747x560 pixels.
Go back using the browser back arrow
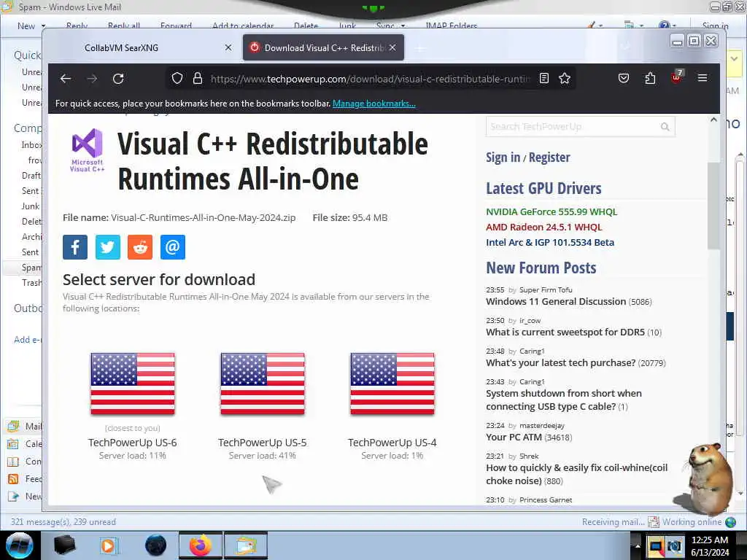coord(66,79)
